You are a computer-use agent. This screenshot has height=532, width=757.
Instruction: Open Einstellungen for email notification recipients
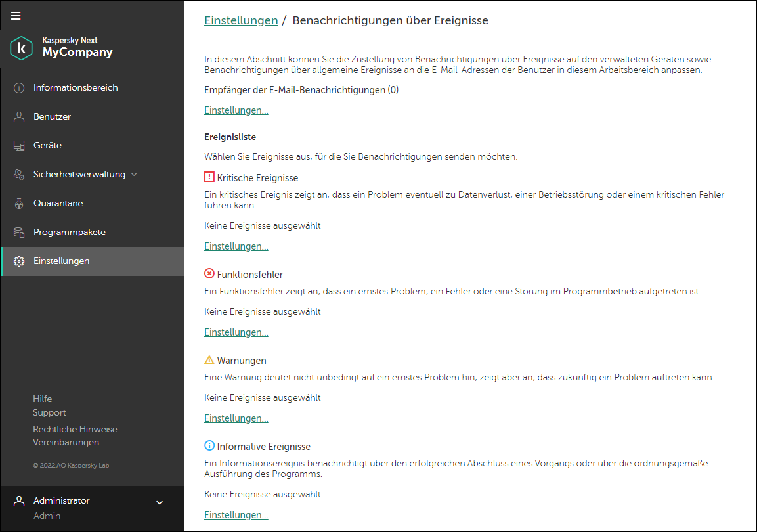pyautogui.click(x=236, y=110)
